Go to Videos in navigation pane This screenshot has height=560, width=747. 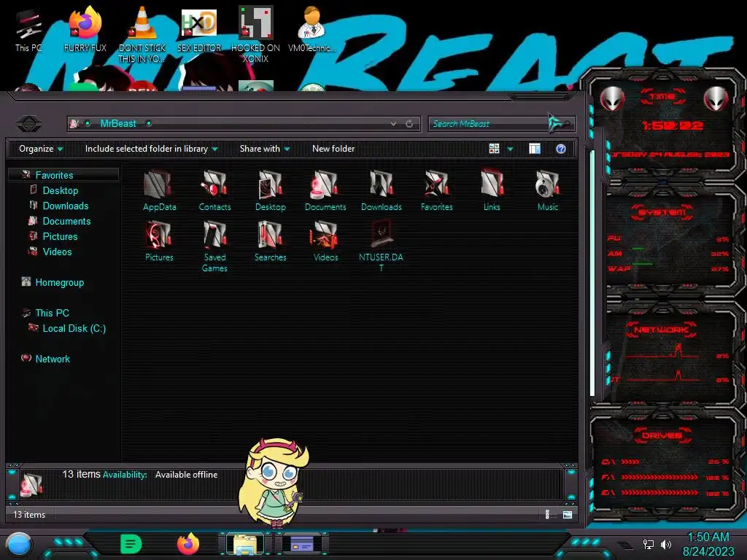(x=57, y=252)
